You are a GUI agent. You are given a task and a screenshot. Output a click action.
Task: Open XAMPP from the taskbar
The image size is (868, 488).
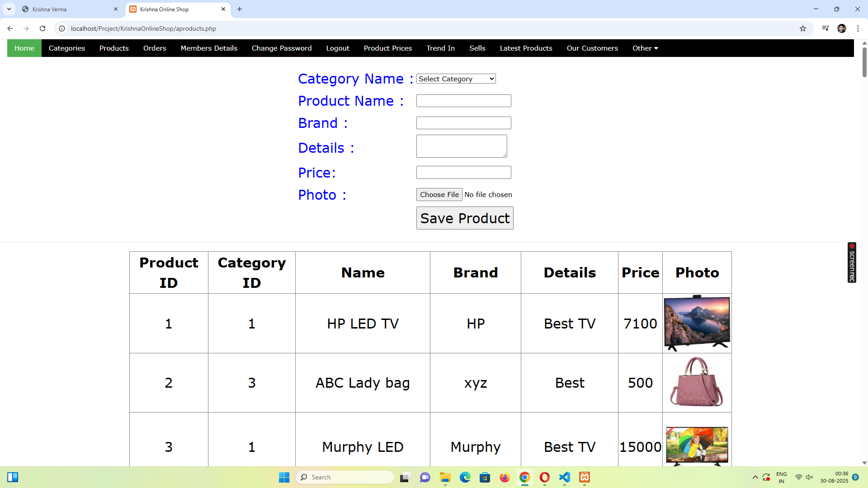point(585,477)
